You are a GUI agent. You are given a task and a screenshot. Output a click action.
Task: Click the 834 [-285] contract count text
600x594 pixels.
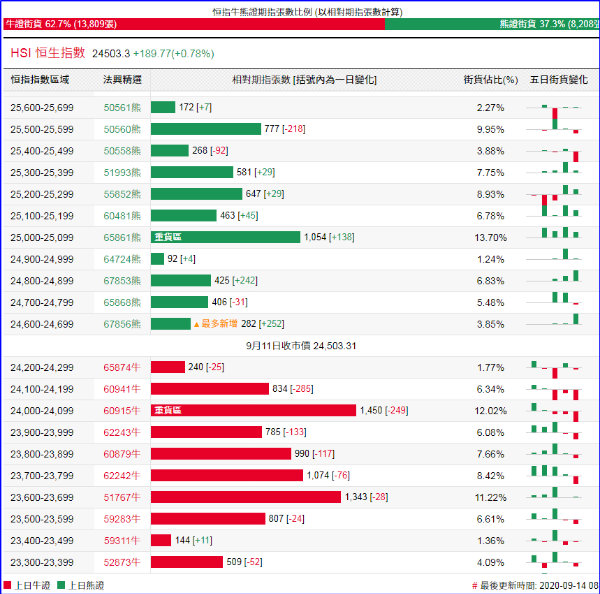pyautogui.click(x=293, y=389)
